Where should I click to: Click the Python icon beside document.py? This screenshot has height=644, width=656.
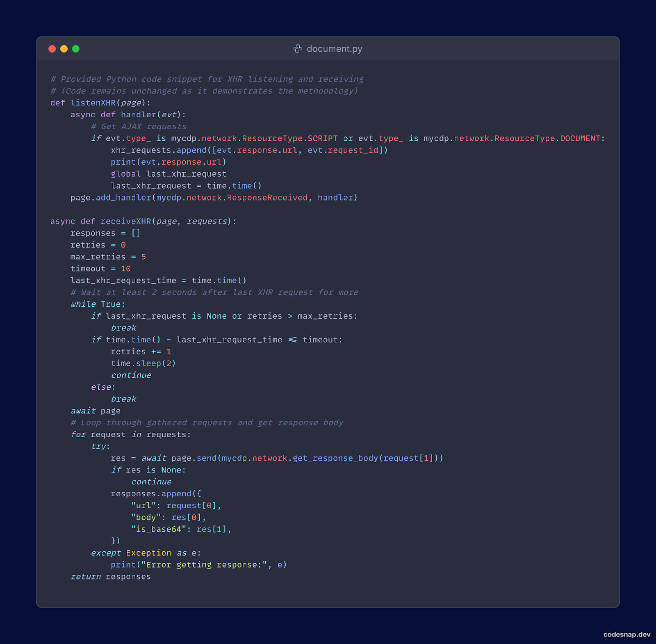[298, 48]
